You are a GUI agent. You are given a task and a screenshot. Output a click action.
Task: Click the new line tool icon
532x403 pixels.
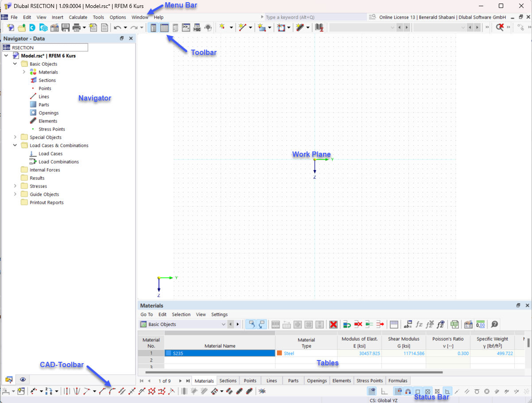[242, 27]
